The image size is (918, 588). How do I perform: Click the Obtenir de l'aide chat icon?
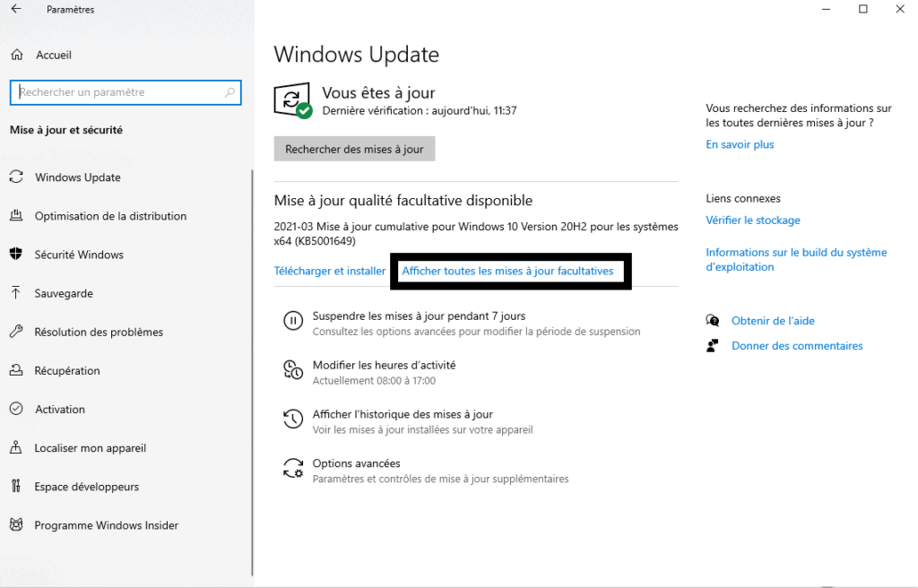pyautogui.click(x=713, y=320)
